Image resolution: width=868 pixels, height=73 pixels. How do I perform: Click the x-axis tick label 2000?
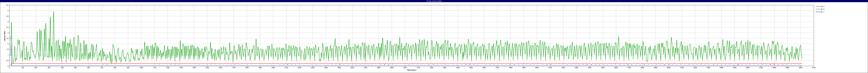tap(273, 68)
